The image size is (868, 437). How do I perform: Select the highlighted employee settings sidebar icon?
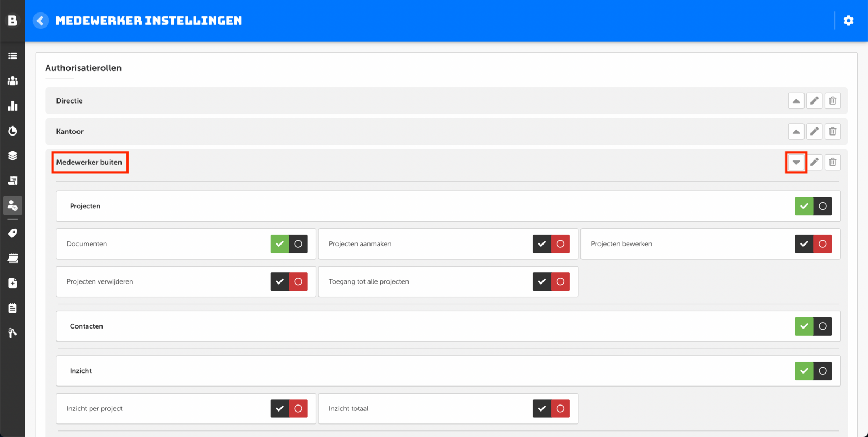point(12,205)
